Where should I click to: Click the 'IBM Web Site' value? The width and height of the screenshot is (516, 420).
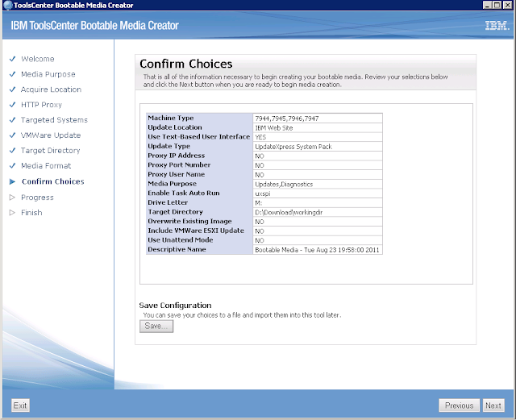point(274,128)
